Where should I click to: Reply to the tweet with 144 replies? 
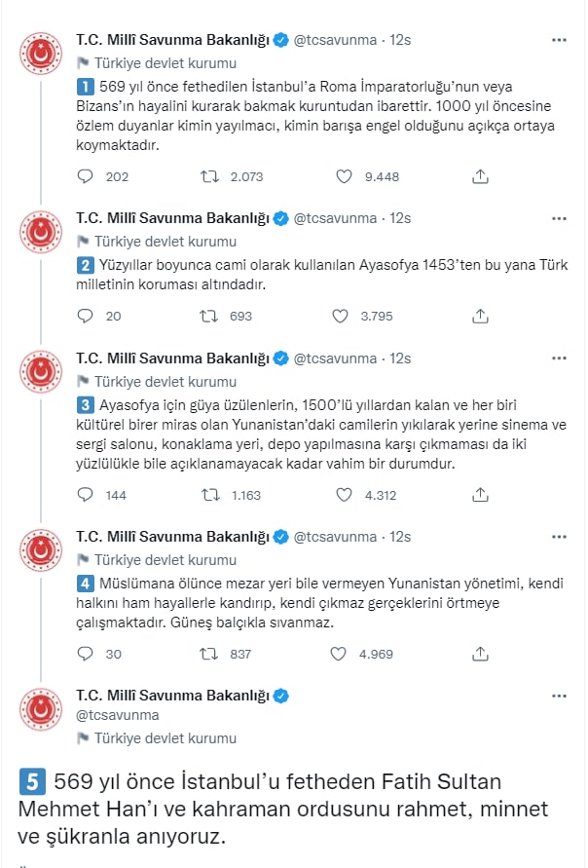[x=86, y=494]
